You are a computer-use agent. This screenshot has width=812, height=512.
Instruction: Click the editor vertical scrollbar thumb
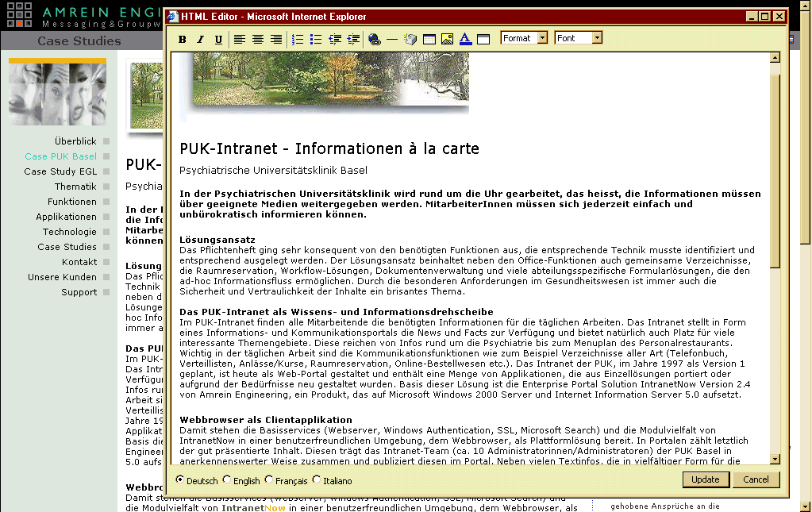[x=775, y=171]
